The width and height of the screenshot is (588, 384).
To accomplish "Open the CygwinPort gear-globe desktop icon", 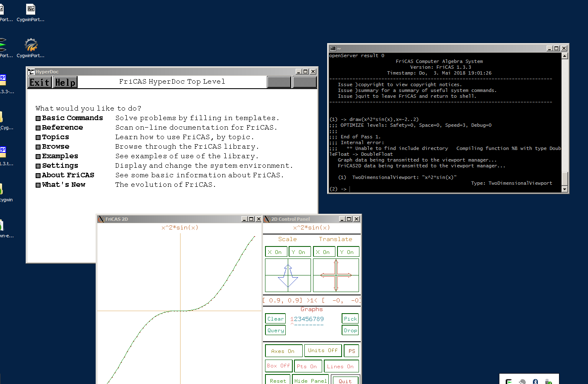I will click(31, 48).
